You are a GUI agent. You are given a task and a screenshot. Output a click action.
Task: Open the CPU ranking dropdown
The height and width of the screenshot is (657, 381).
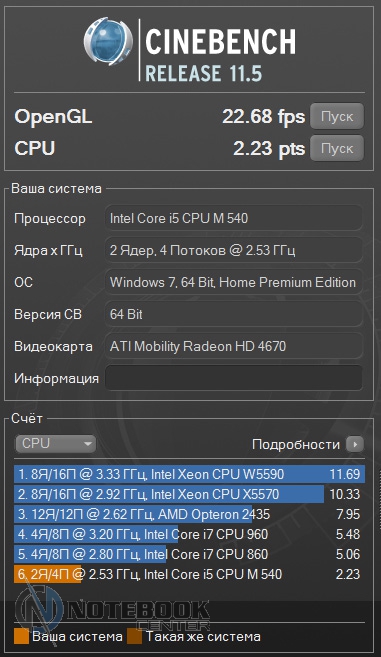tap(55, 444)
